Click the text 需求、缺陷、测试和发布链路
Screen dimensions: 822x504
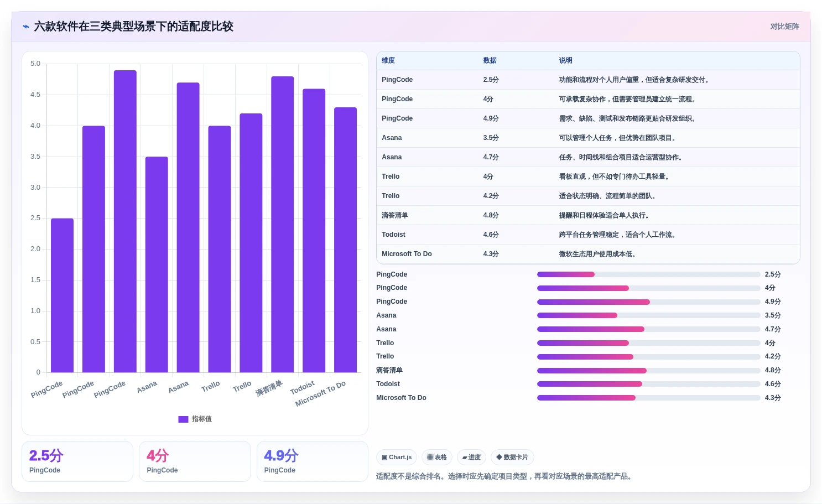click(x=602, y=119)
